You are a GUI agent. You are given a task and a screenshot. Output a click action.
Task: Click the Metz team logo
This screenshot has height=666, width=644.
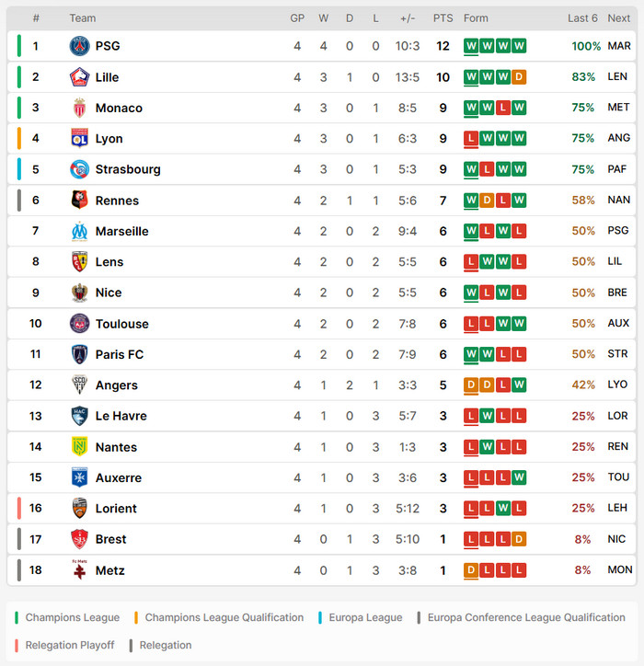click(x=79, y=570)
